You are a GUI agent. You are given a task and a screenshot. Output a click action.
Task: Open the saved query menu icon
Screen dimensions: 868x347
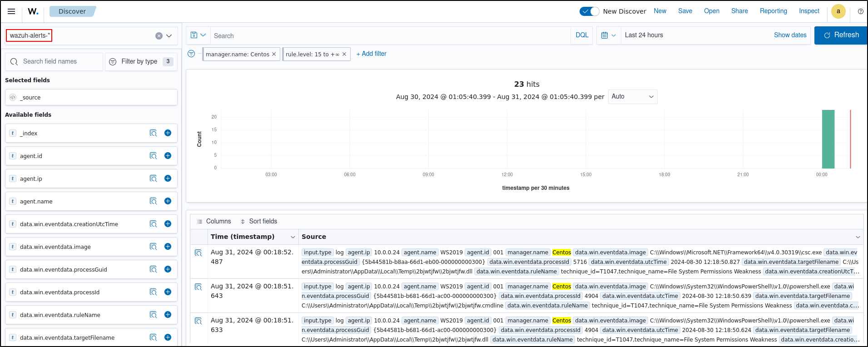point(198,35)
